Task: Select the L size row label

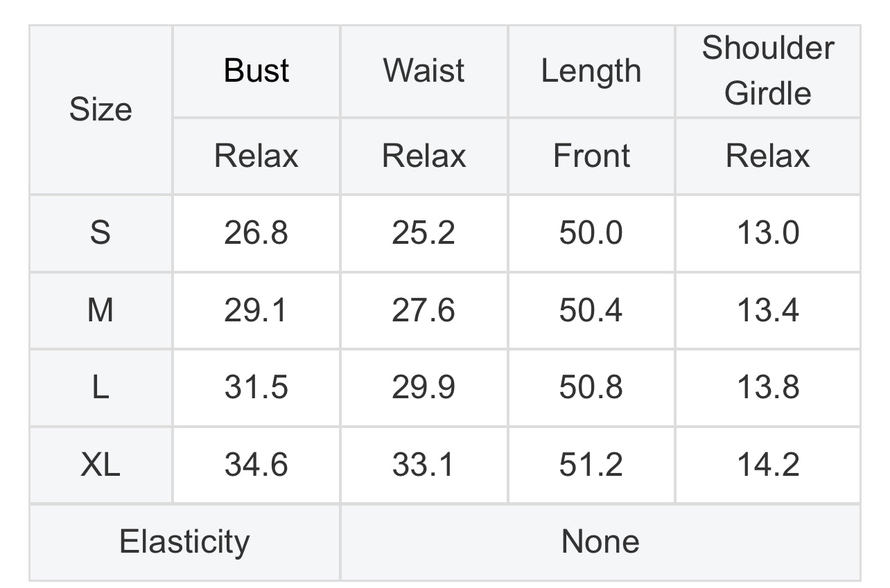Action: point(101,387)
